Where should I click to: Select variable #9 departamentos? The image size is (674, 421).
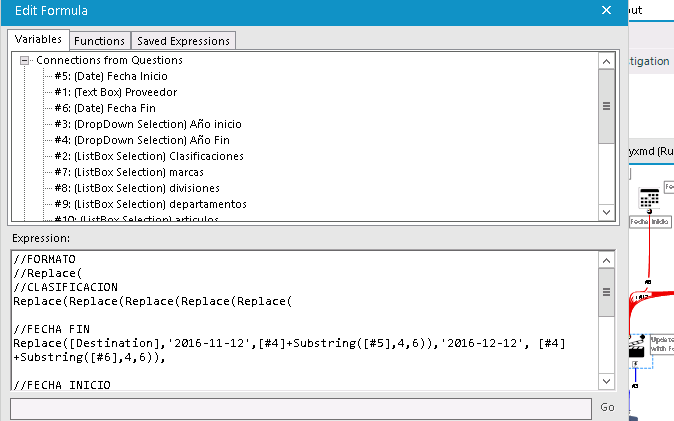(x=150, y=204)
